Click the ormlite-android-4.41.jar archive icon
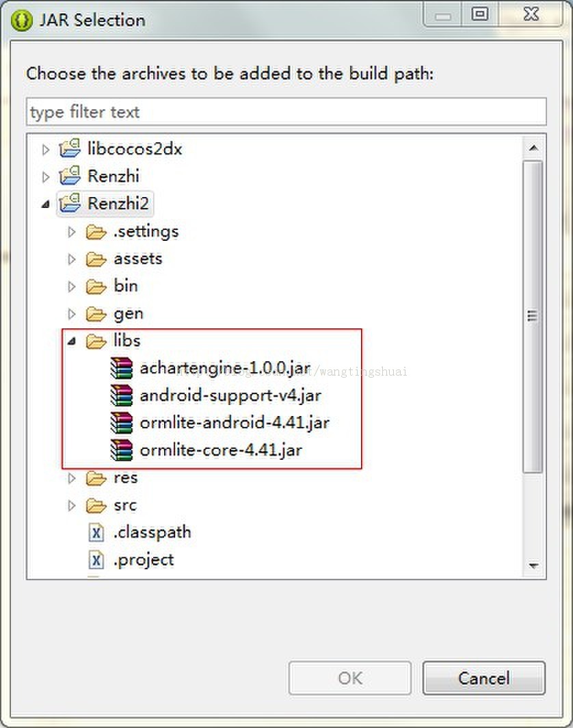Viewport: 573px width, 728px height. (122, 423)
